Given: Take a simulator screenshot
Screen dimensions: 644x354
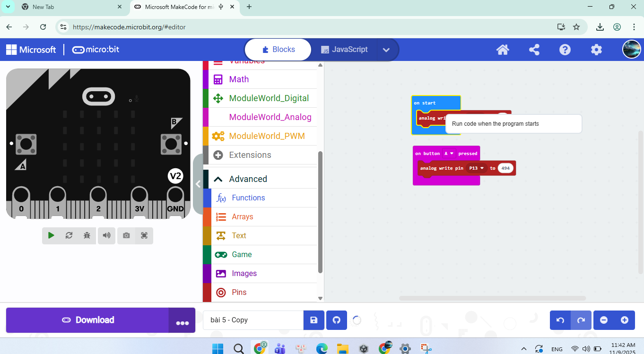Looking at the screenshot, I should coord(126,235).
